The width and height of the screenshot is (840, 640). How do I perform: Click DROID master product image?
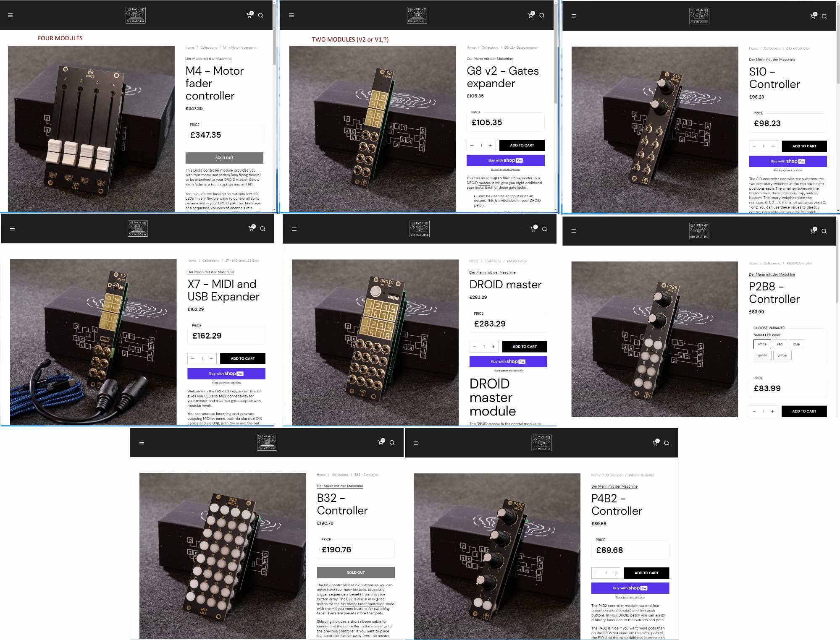375,342
